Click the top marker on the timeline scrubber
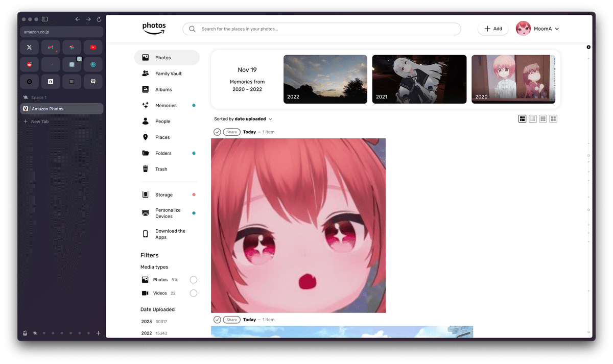 point(588,47)
